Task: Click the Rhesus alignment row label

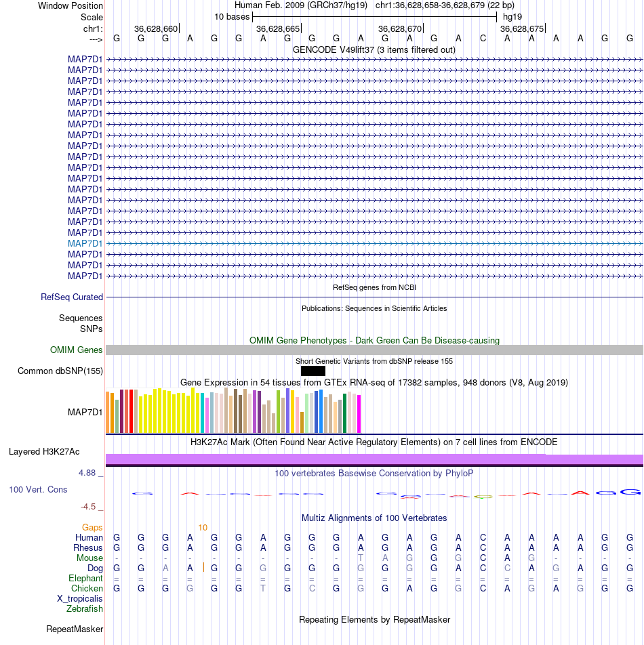Action: pos(88,548)
